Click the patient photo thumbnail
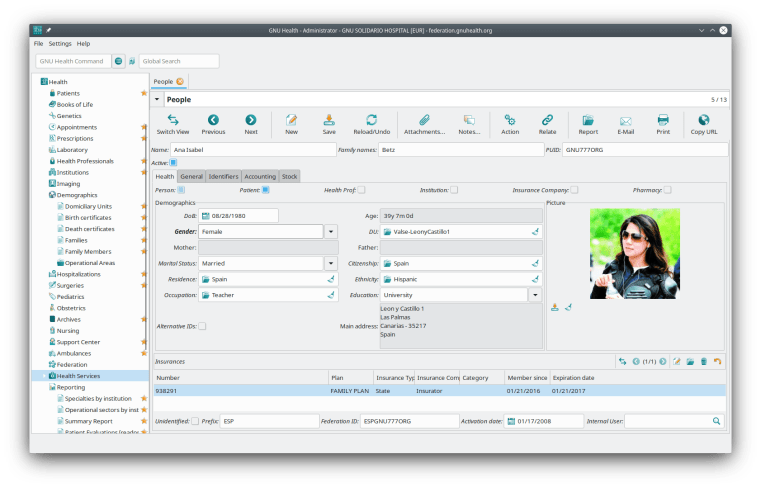 coord(634,253)
